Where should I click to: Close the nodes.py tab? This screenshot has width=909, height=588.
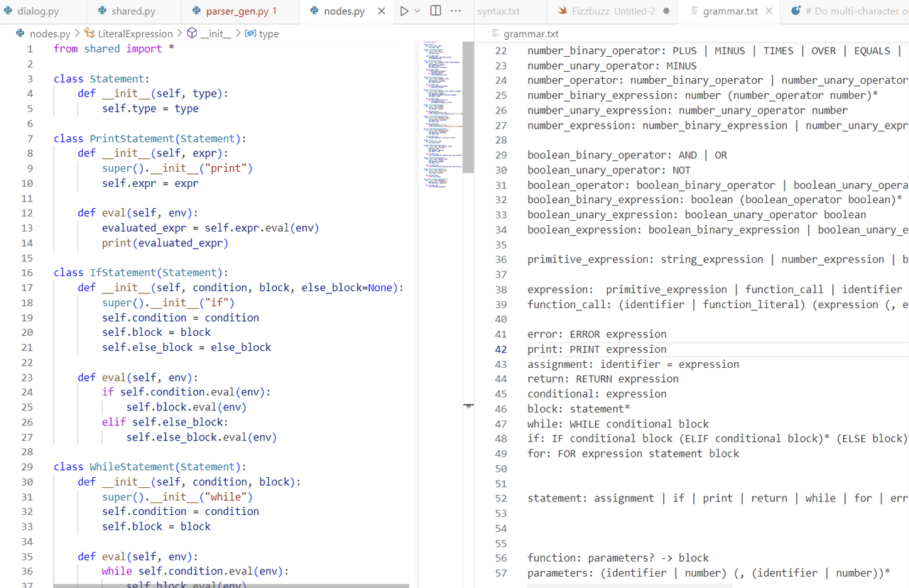point(381,11)
